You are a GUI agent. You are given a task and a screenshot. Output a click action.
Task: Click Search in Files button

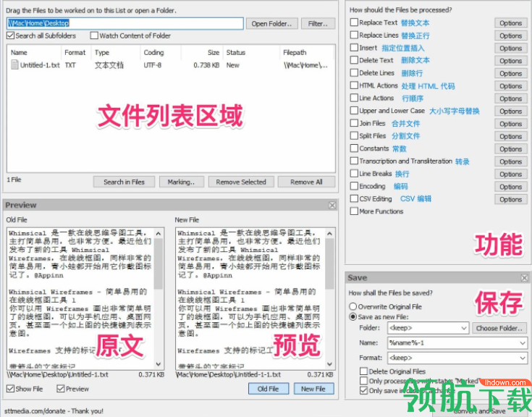coord(124,182)
